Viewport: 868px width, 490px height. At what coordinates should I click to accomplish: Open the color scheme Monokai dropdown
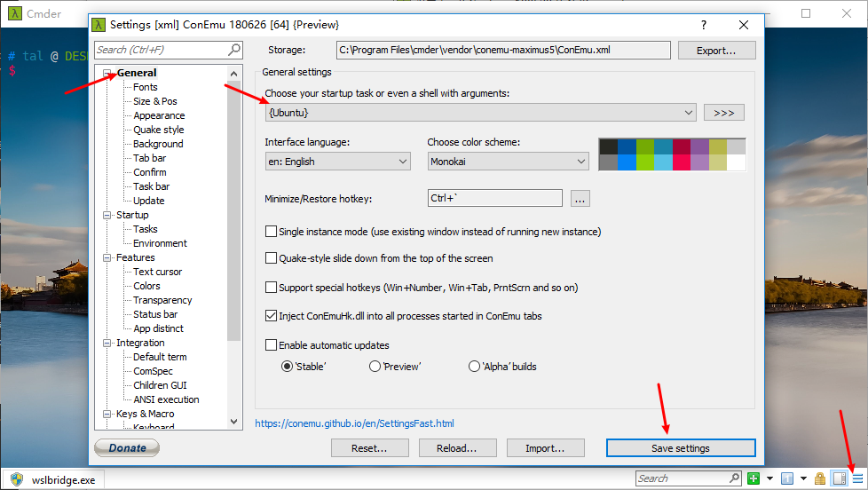pyautogui.click(x=509, y=162)
